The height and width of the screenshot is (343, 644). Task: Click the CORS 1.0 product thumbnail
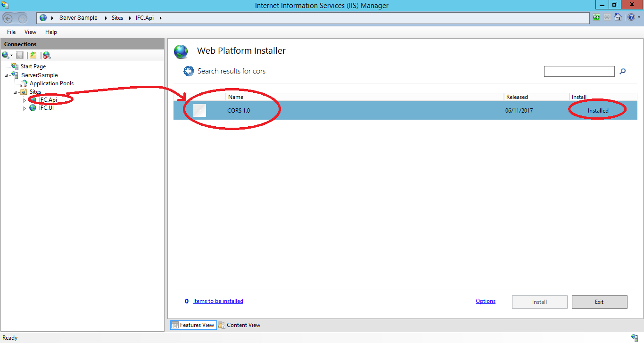click(x=200, y=110)
